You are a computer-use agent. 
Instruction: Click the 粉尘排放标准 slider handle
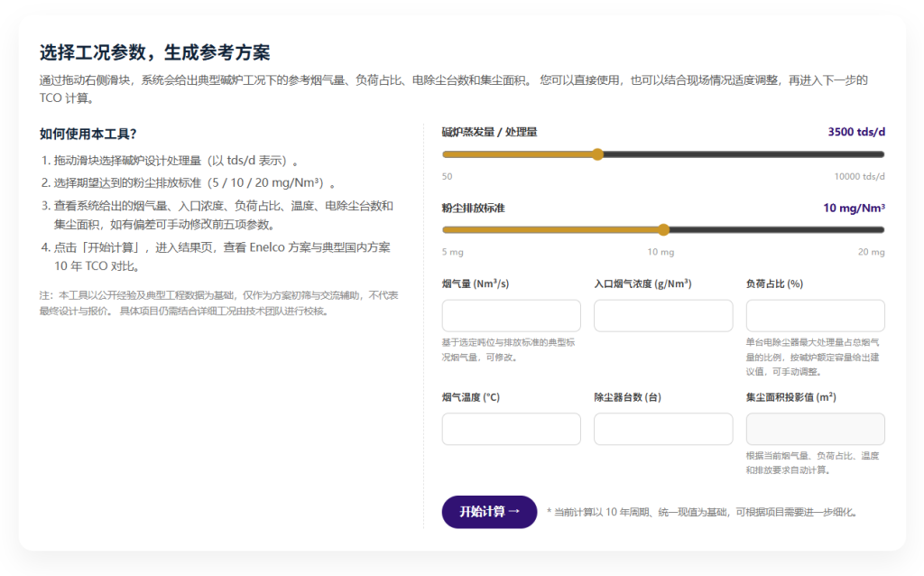tap(663, 229)
